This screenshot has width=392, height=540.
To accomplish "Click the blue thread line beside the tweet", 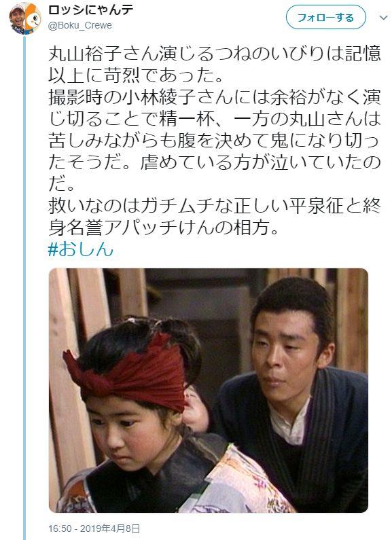I will point(24,287).
